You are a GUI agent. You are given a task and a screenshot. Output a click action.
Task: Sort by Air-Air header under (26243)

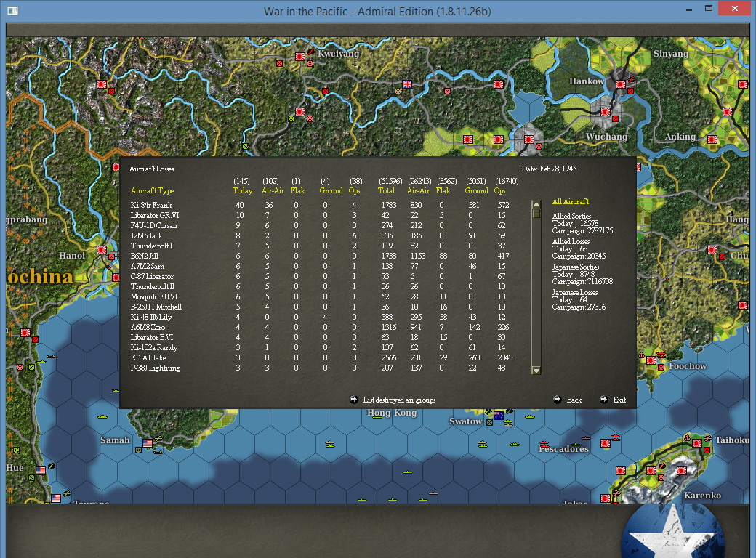click(418, 191)
